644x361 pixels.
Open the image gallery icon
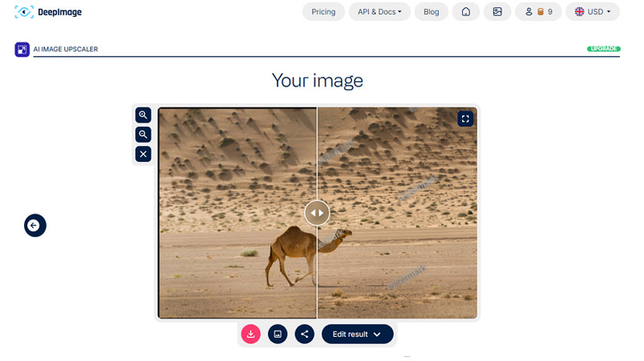coord(497,12)
